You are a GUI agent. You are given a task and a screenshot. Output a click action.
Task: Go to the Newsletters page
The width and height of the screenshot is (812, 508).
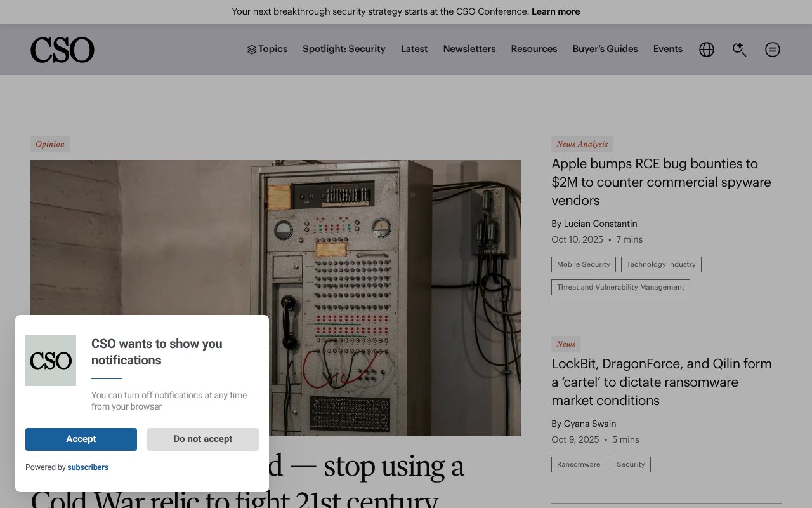(469, 49)
